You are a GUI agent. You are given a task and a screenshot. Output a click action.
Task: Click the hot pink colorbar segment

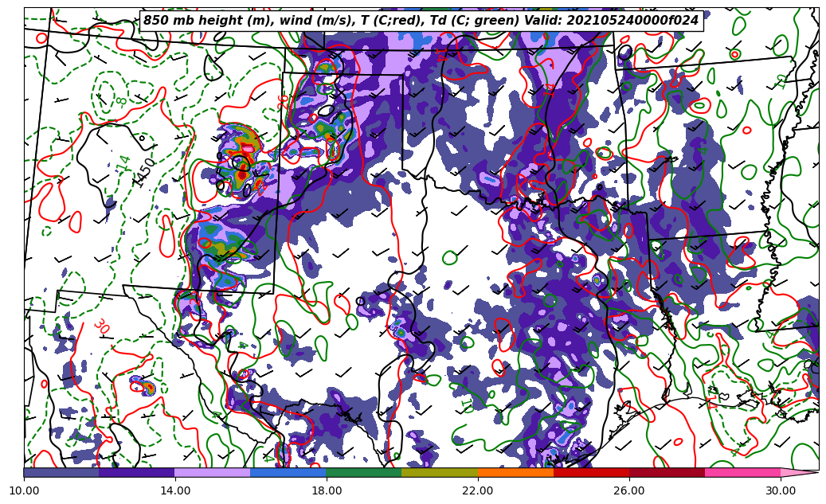[x=742, y=472]
